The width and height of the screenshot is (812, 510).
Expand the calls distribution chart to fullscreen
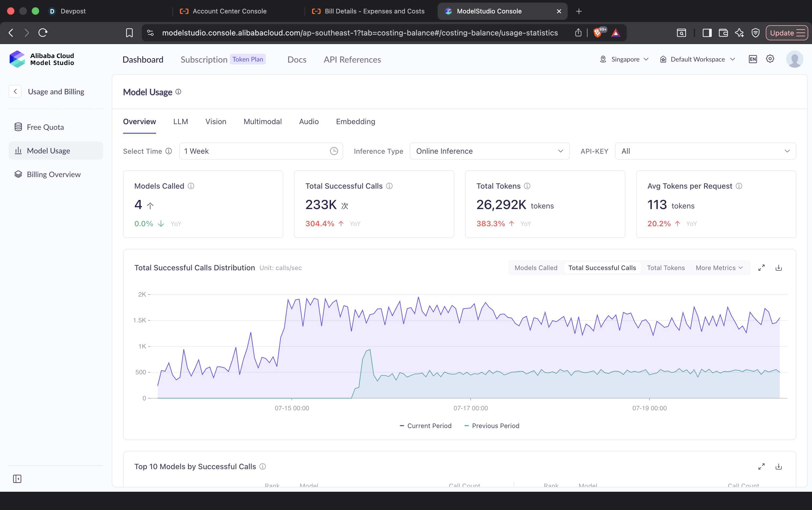point(762,268)
